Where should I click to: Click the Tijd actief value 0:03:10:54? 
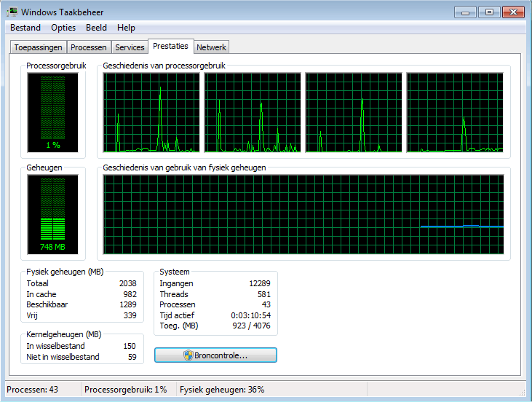[x=251, y=315]
